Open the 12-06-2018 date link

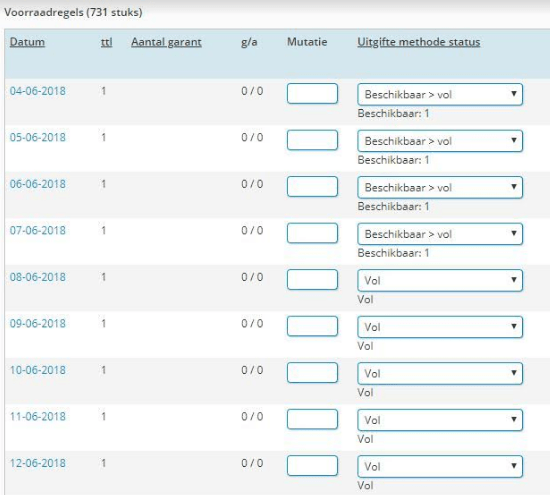coord(38,463)
